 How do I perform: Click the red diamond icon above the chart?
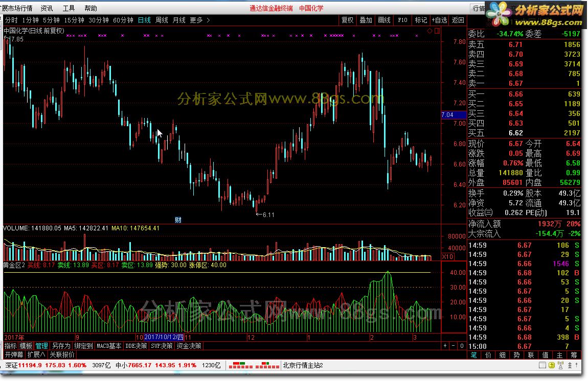(x=429, y=31)
